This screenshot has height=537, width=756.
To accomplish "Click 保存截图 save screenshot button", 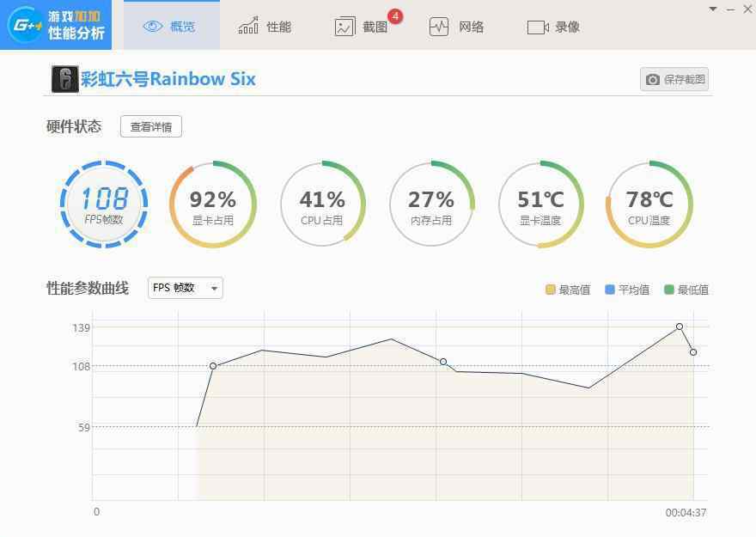I will (674, 79).
